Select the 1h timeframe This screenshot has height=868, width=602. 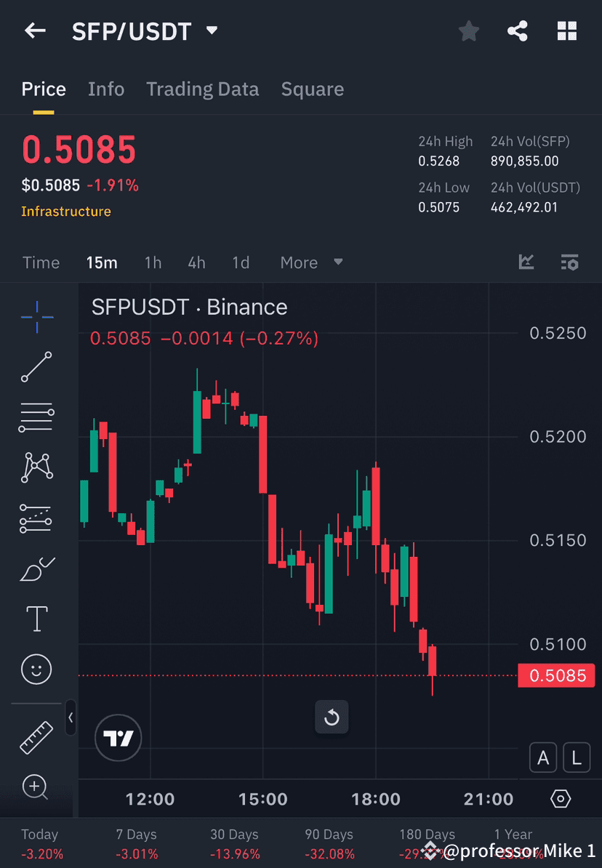[153, 262]
